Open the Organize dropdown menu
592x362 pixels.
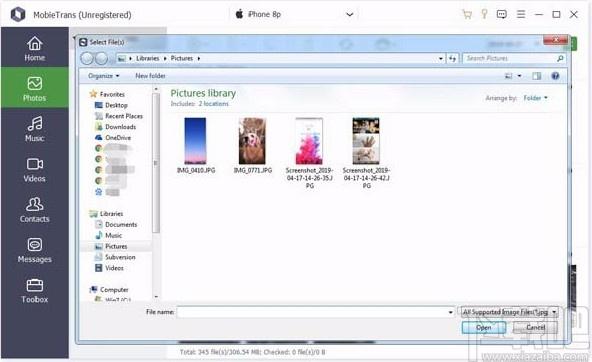[103, 76]
